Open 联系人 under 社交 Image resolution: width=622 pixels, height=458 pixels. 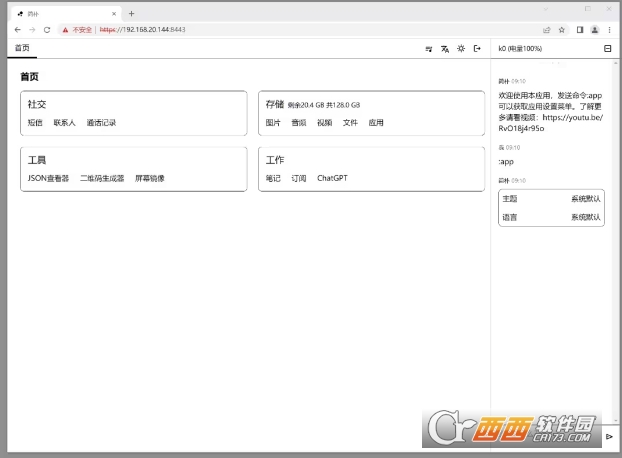pos(64,123)
